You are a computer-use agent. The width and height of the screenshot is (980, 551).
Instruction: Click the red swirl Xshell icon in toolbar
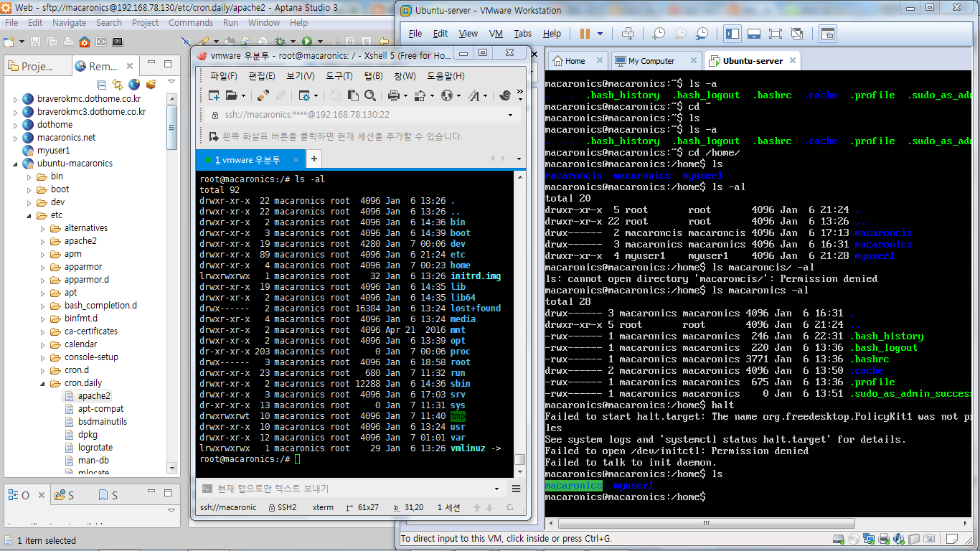504,95
